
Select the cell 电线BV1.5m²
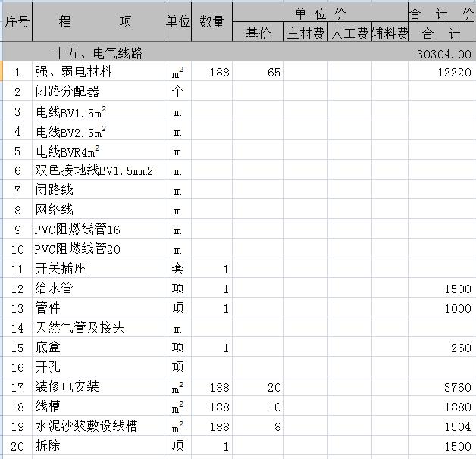point(98,111)
